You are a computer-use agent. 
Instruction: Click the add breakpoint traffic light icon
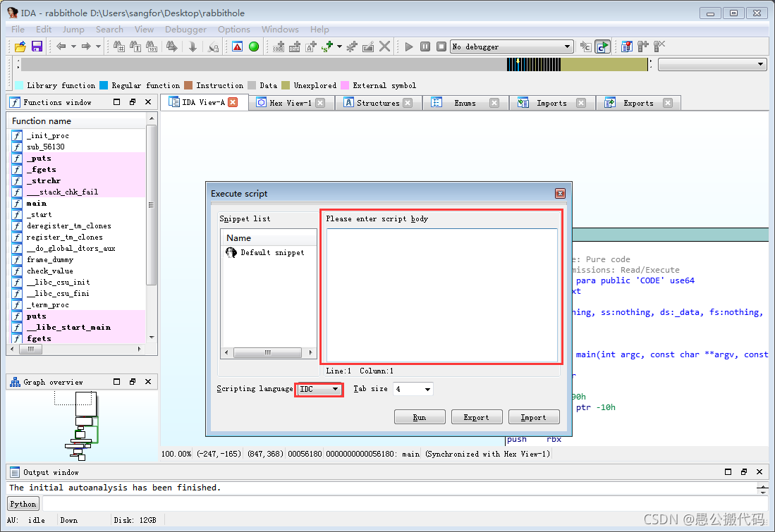(x=642, y=47)
